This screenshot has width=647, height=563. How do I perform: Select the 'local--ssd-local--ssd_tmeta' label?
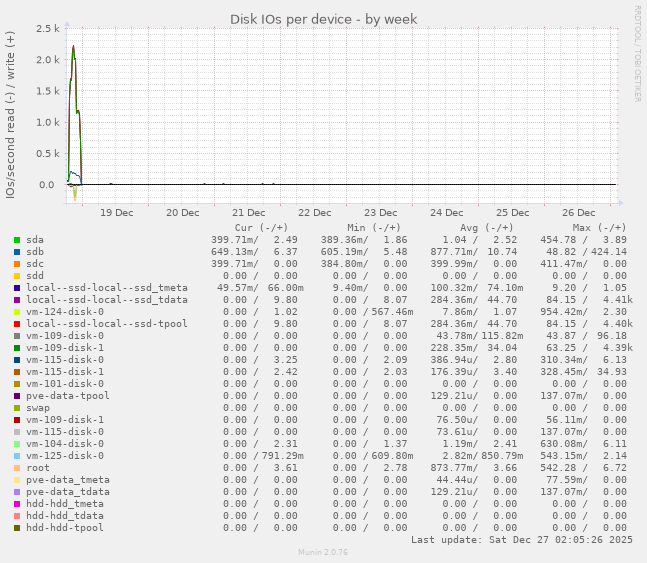[107, 288]
